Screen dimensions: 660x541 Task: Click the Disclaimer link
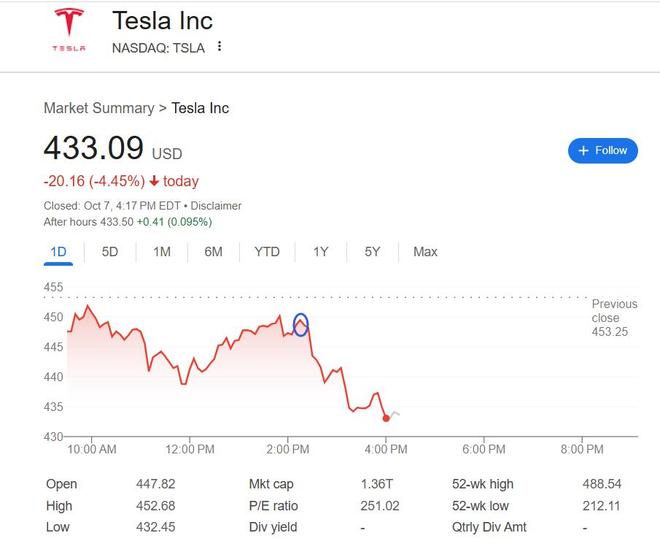click(x=216, y=206)
